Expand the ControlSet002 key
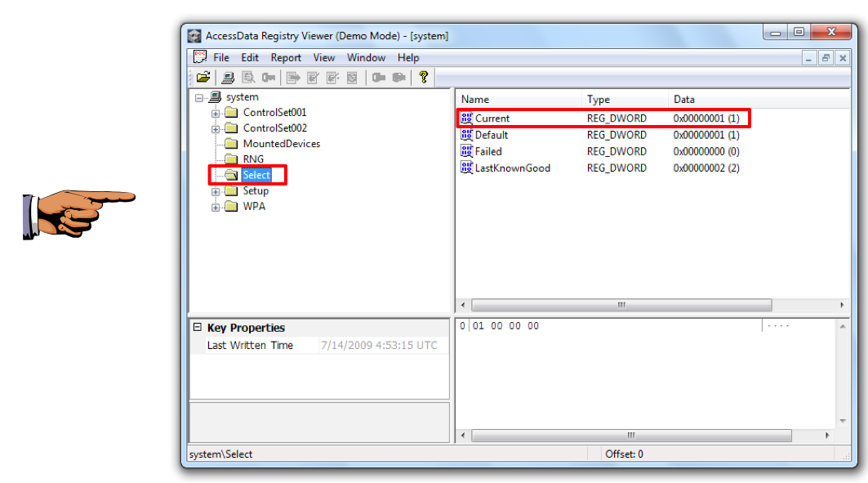Image resolution: width=868 pixels, height=483 pixels. point(216,129)
